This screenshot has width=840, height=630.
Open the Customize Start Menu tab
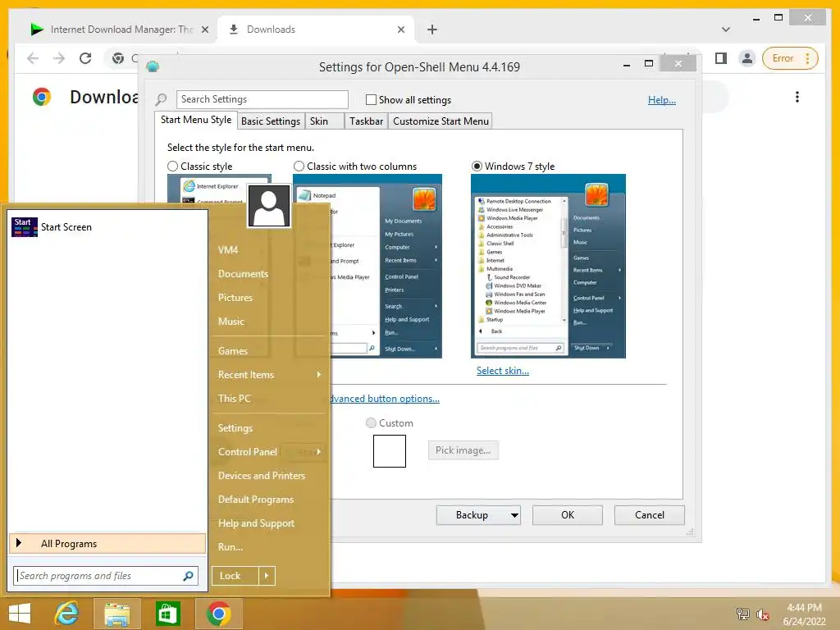click(441, 121)
